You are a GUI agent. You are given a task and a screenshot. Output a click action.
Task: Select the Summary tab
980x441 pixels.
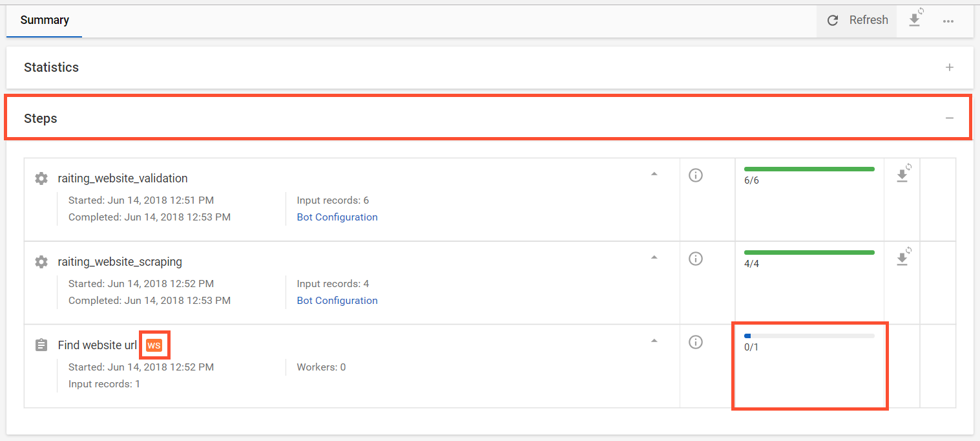point(45,20)
